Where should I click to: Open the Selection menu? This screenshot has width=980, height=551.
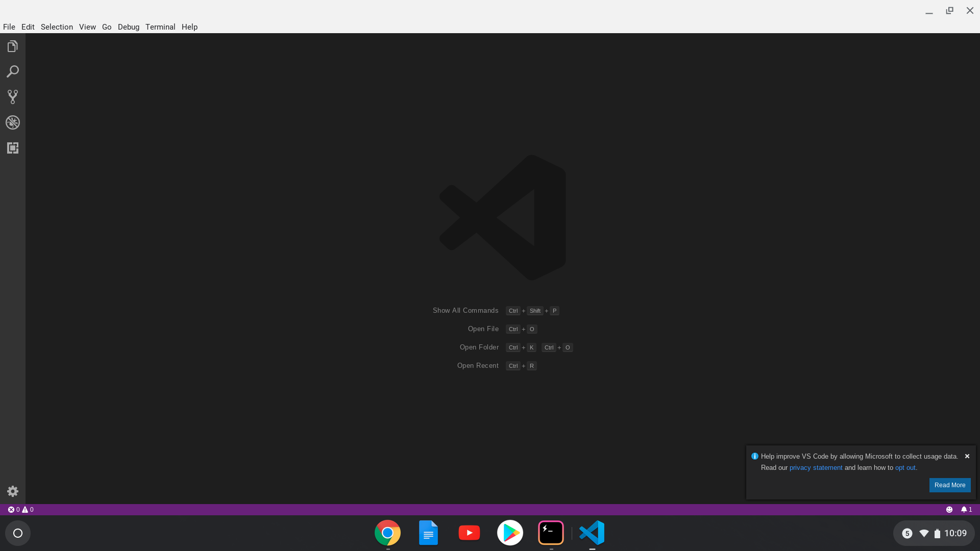(x=57, y=27)
